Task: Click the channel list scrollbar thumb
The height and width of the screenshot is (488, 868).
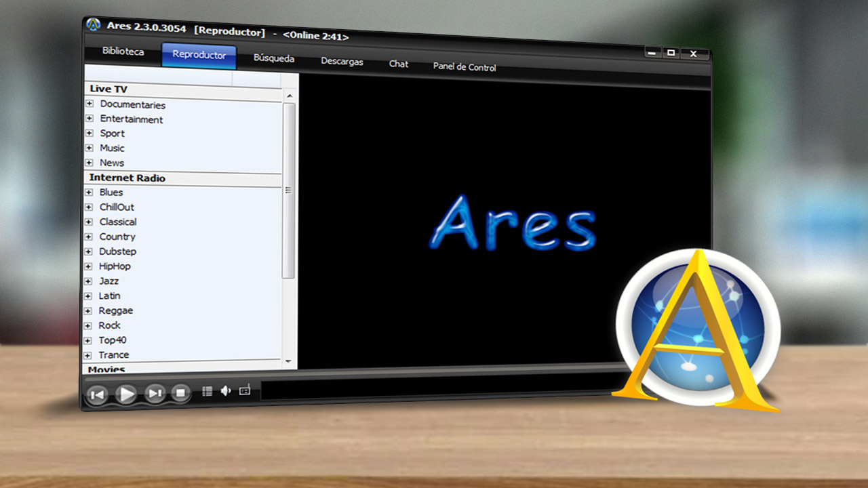Action: [289, 190]
